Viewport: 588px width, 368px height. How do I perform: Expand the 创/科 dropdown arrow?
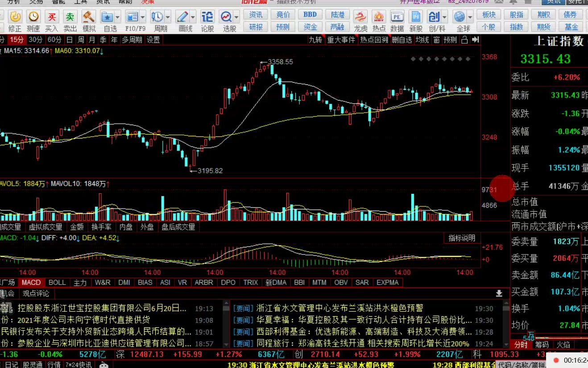tap(445, 17)
